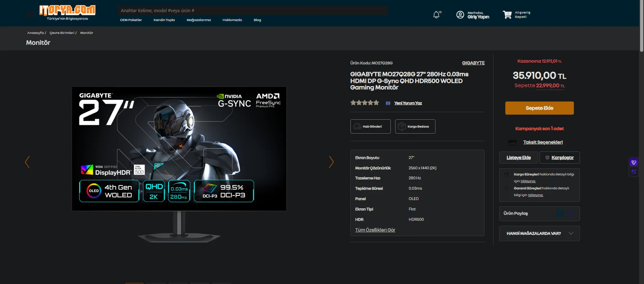This screenshot has width=644, height=284.
Task: Click the 0.03ms response time value
Action: tap(416, 188)
